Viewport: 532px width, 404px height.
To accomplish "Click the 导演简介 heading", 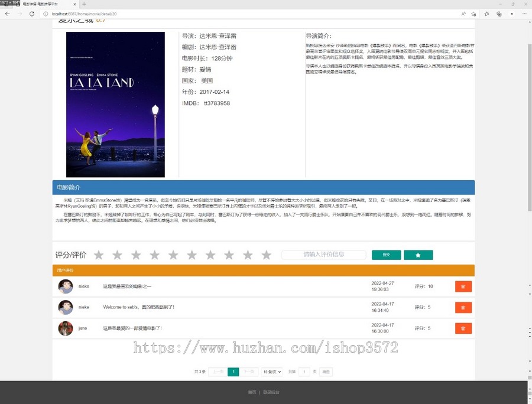I will (319, 36).
